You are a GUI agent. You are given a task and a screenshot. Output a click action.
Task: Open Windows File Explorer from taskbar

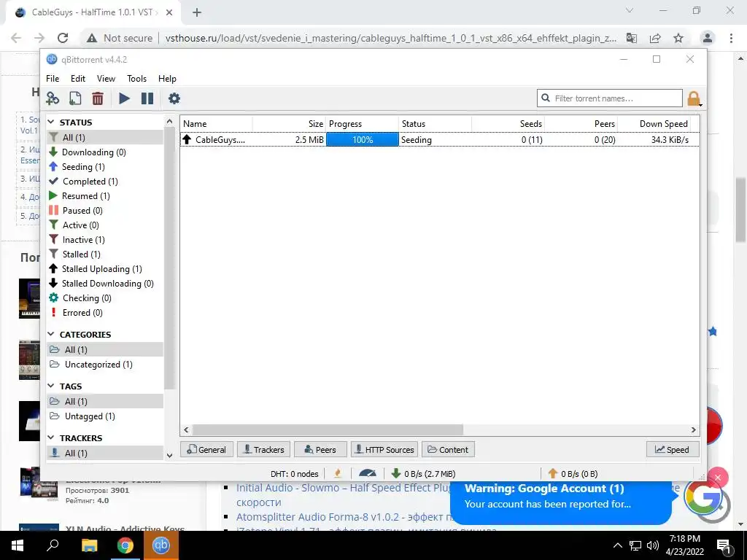[89, 545]
